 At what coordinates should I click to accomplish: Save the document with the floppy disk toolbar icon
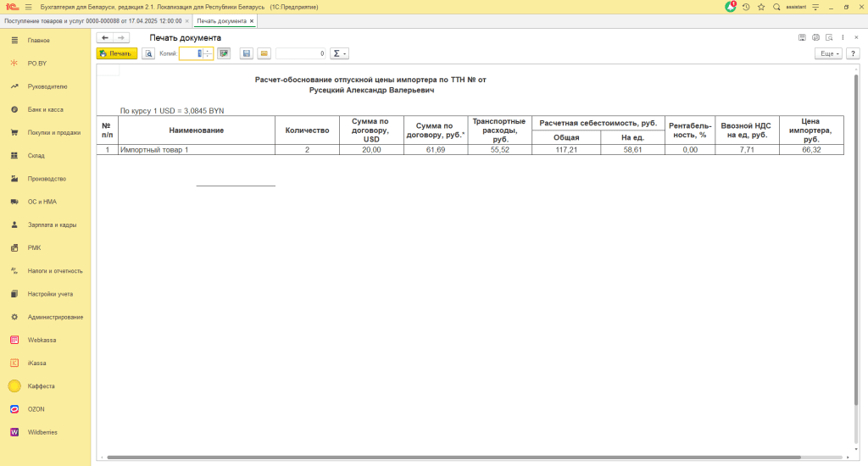pos(247,53)
